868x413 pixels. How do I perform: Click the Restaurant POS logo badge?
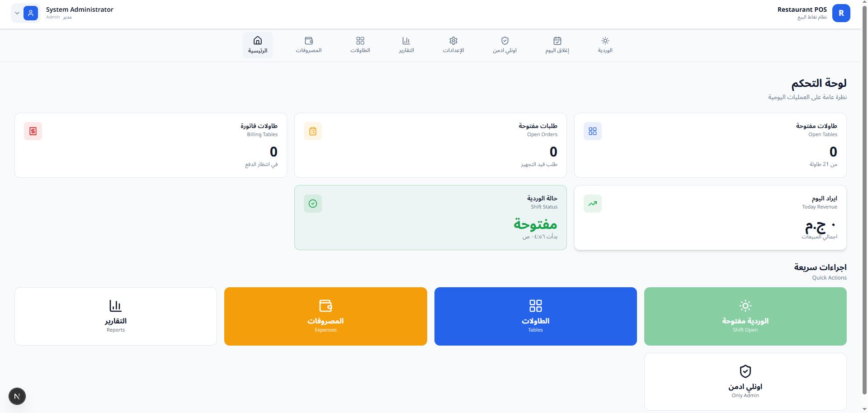click(841, 13)
